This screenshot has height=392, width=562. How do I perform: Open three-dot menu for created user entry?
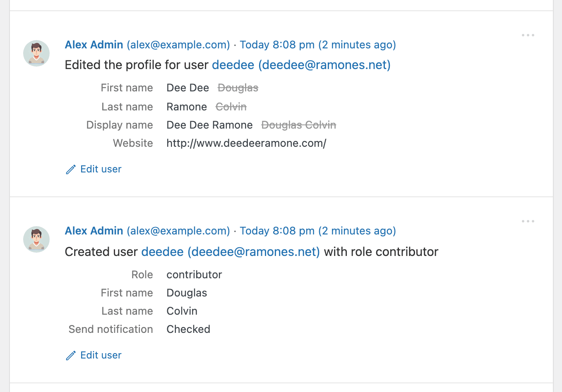pyautogui.click(x=528, y=221)
